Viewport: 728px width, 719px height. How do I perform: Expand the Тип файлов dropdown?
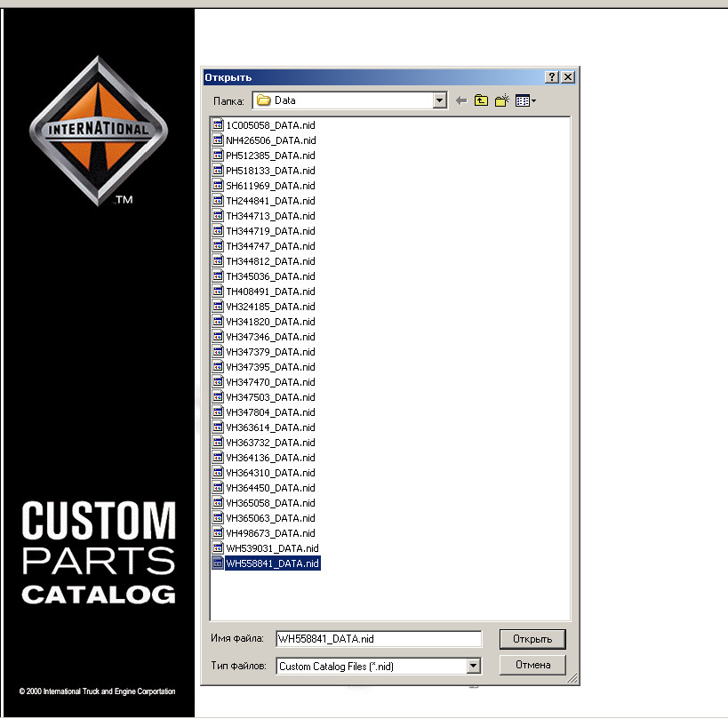pyautogui.click(x=474, y=666)
